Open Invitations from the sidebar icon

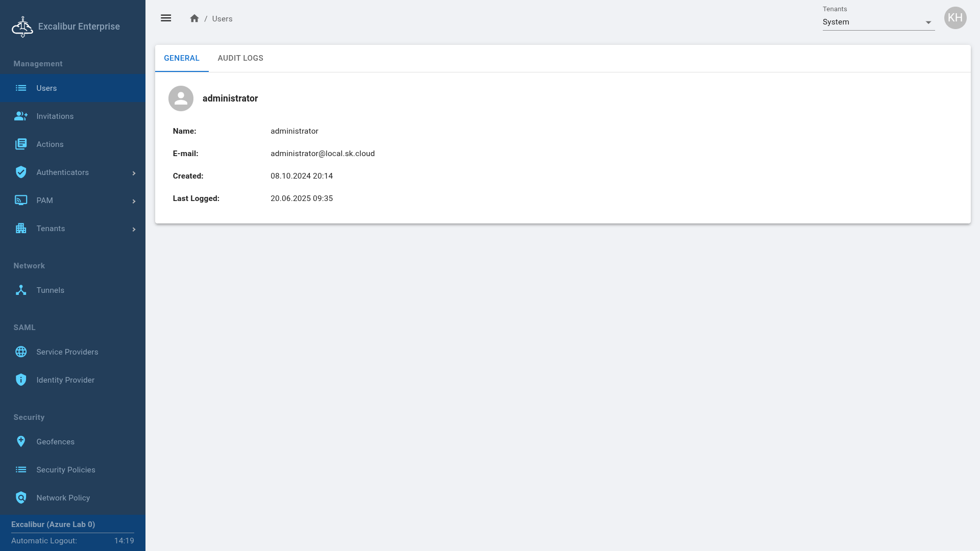tap(21, 116)
